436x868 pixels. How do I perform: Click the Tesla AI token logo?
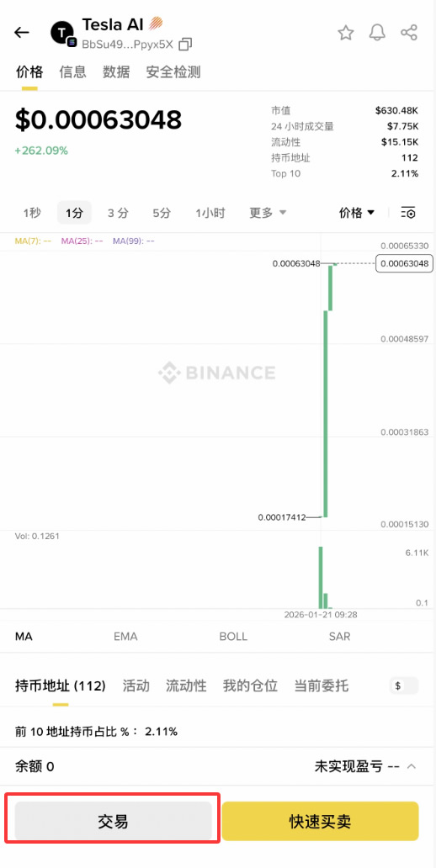point(62,34)
